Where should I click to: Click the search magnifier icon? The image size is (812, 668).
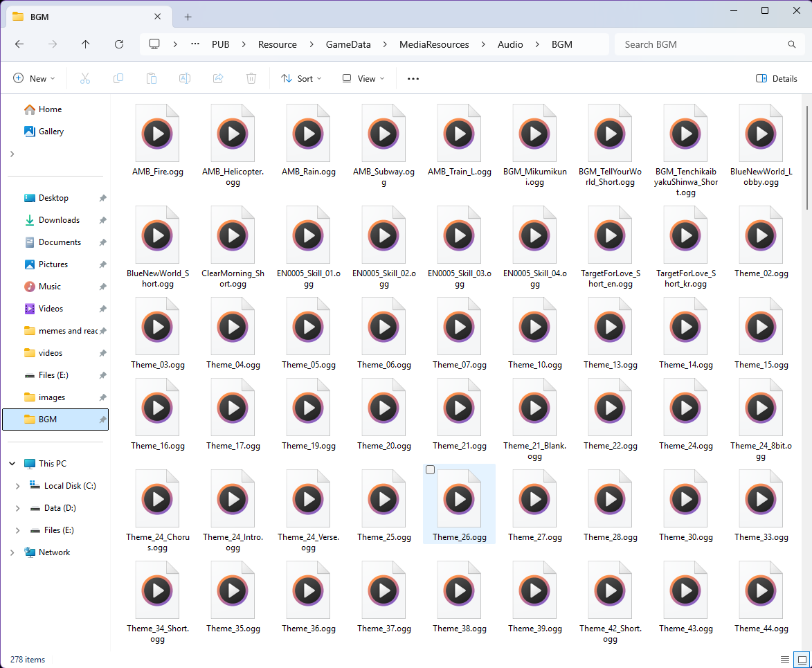792,44
